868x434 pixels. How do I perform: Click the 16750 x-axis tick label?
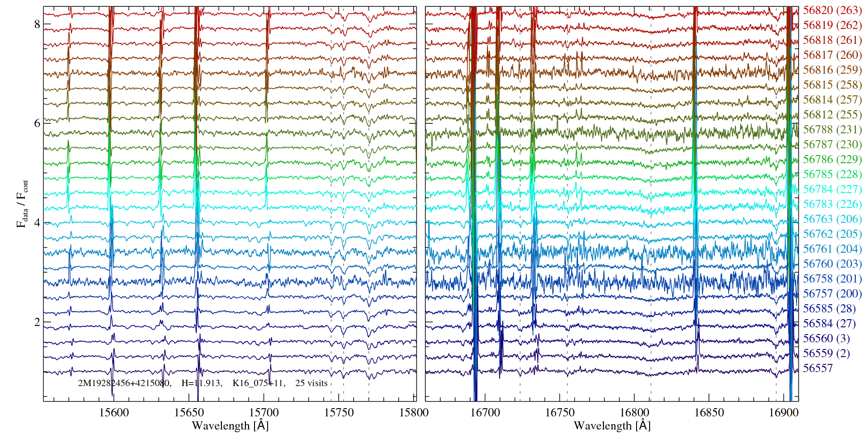tap(560, 413)
